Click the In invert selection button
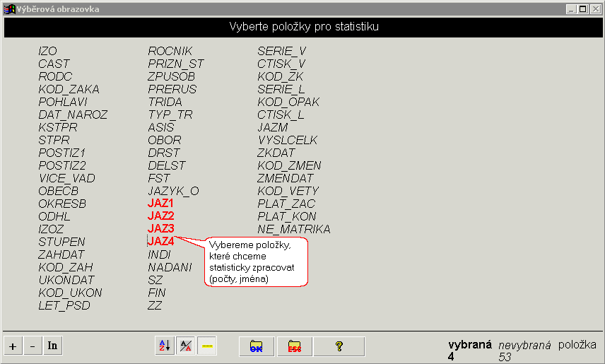Screen dimensions: 605x364 pyautogui.click(x=52, y=346)
